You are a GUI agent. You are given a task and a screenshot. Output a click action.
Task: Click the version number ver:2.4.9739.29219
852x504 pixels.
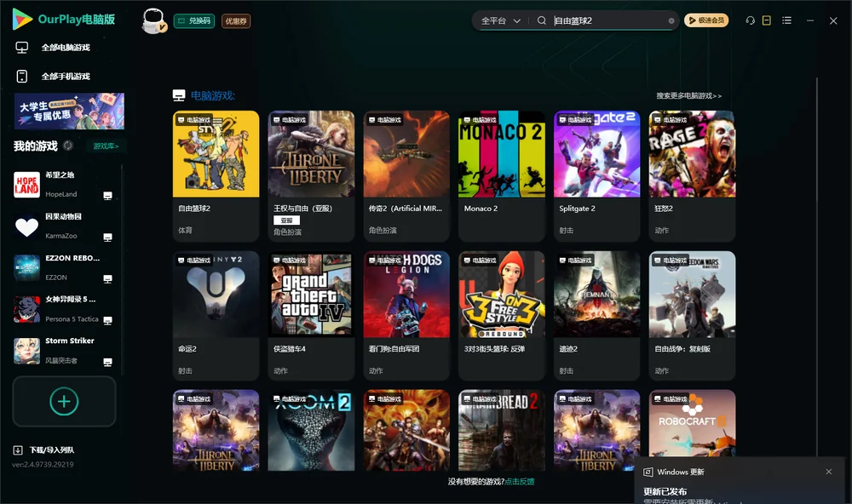[43, 464]
